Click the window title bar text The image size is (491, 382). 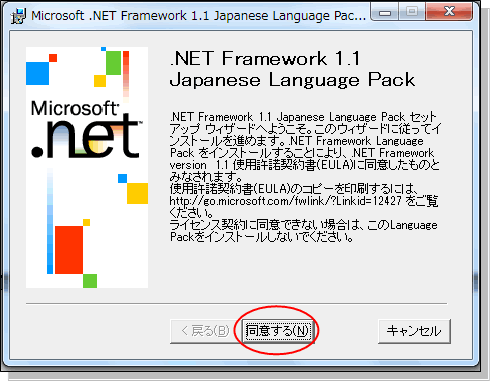point(198,16)
